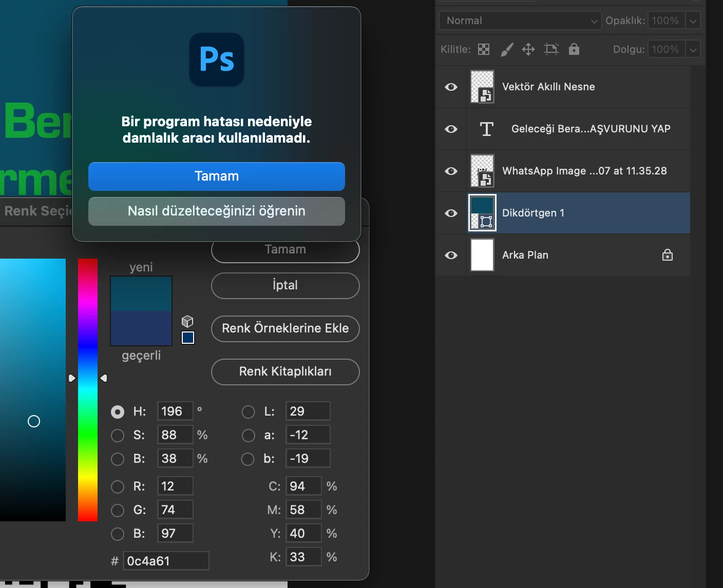Click the lock position move icon
The image size is (723, 588).
pos(528,49)
